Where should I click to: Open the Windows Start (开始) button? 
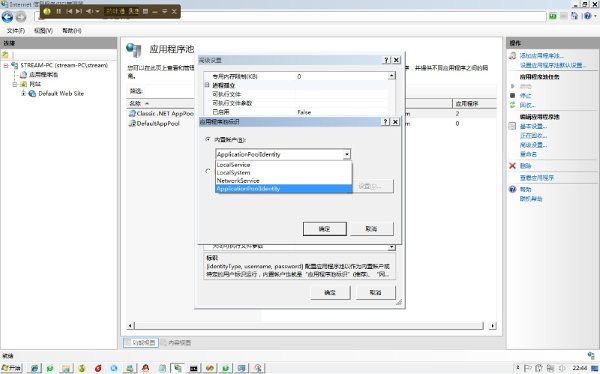[11, 368]
